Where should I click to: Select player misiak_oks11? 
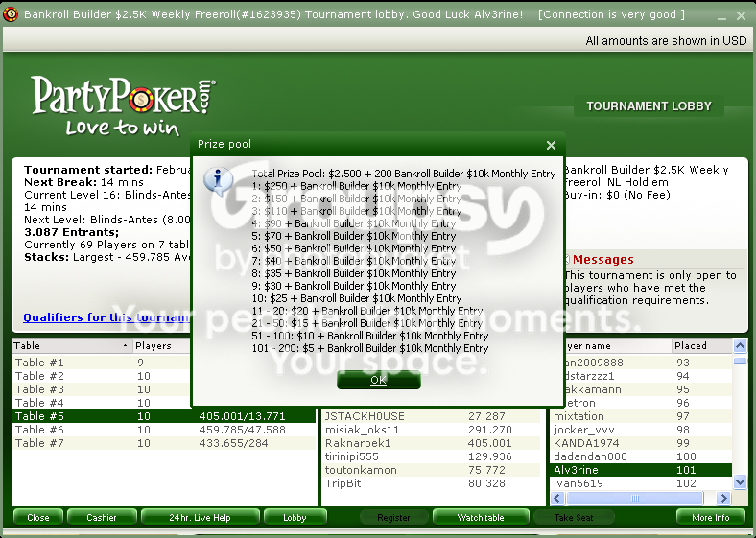(432, 430)
